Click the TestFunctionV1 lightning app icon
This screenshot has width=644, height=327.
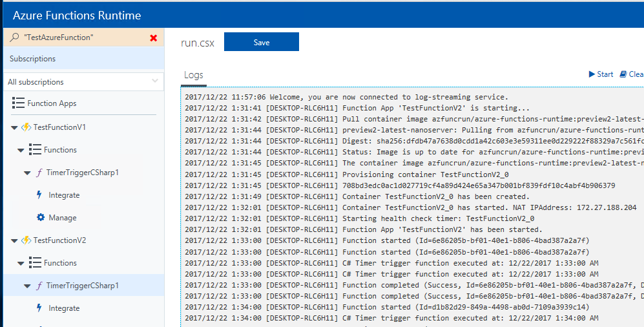26,127
